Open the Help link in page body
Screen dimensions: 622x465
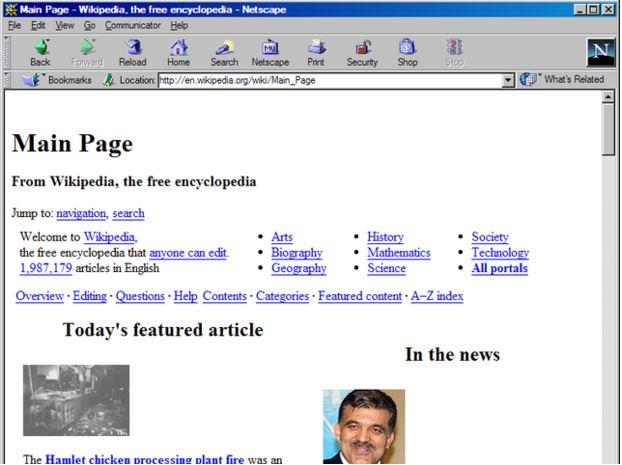click(x=186, y=296)
